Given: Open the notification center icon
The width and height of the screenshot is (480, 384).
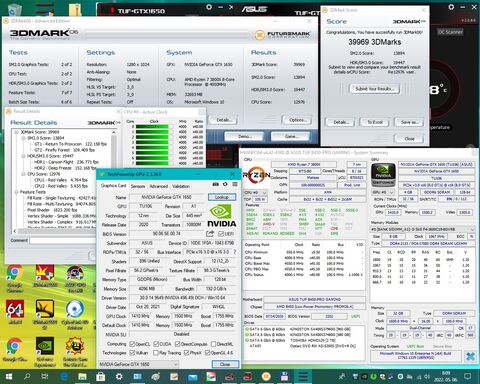Looking at the screenshot, I should (x=468, y=377).
